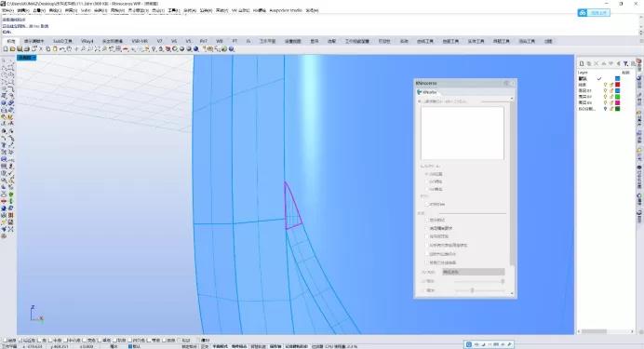
Task: Toggle light bulb of the bright green layer
Action: click(x=605, y=97)
